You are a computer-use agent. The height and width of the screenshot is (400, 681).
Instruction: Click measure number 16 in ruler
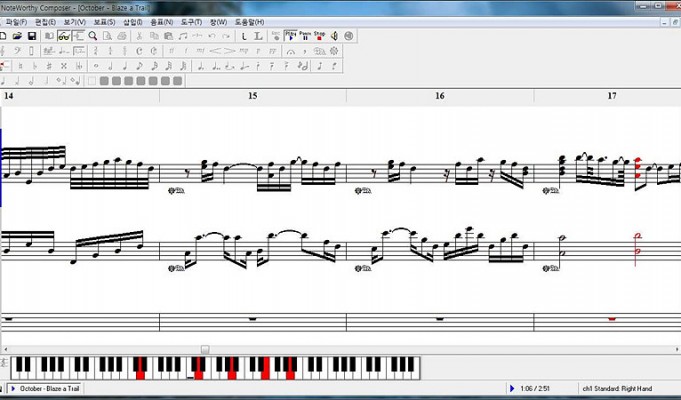click(x=440, y=96)
